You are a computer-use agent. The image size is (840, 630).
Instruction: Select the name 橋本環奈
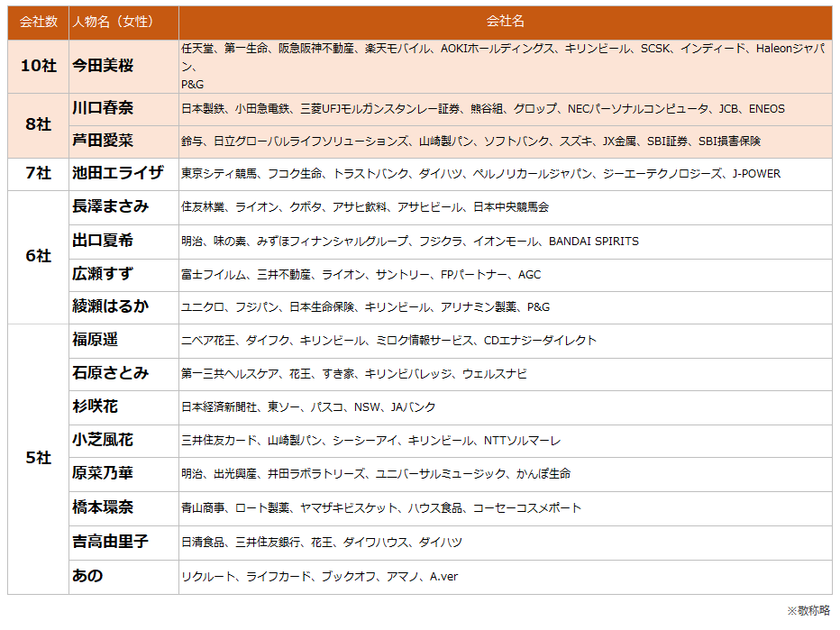pyautogui.click(x=103, y=507)
